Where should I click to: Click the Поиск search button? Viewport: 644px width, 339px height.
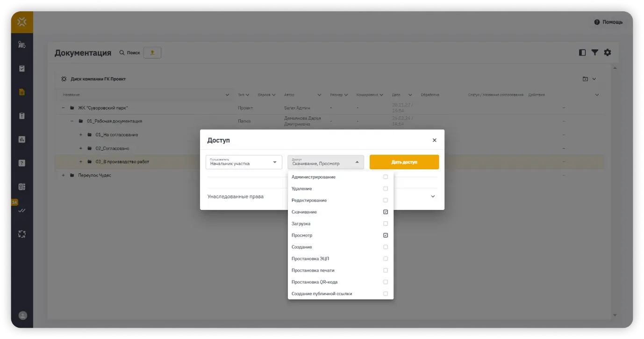tap(129, 53)
